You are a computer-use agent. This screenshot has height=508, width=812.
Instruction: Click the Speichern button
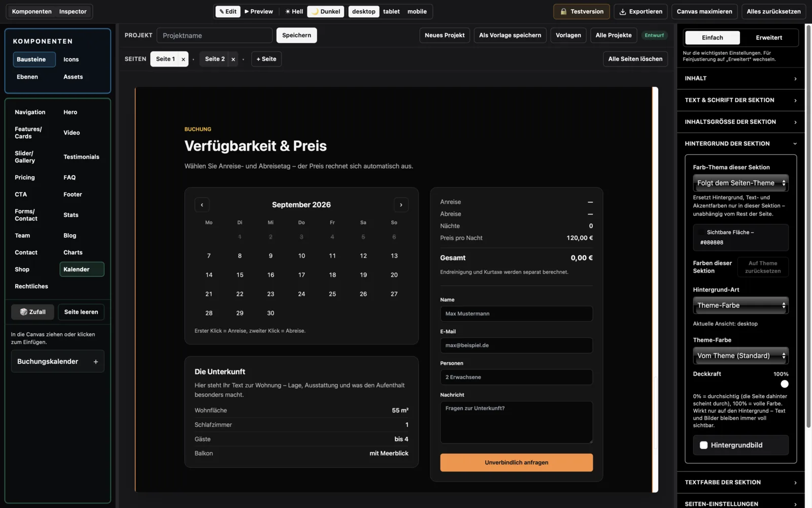coord(296,35)
